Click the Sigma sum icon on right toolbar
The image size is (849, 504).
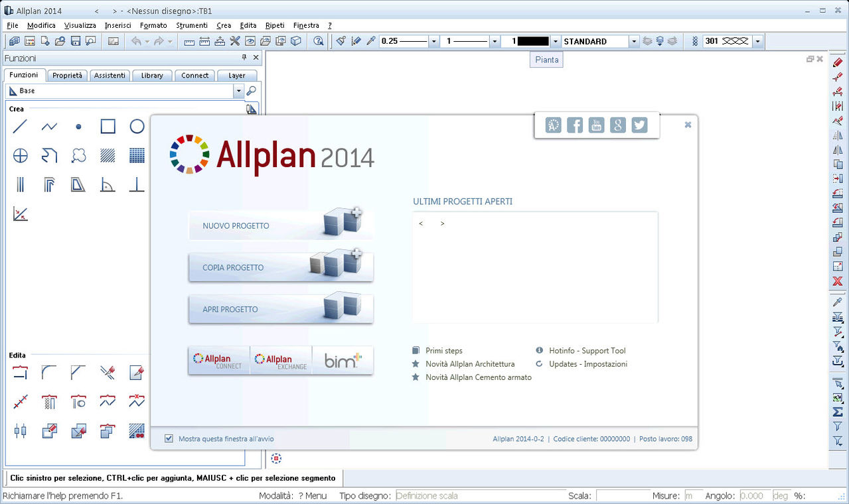click(x=838, y=412)
